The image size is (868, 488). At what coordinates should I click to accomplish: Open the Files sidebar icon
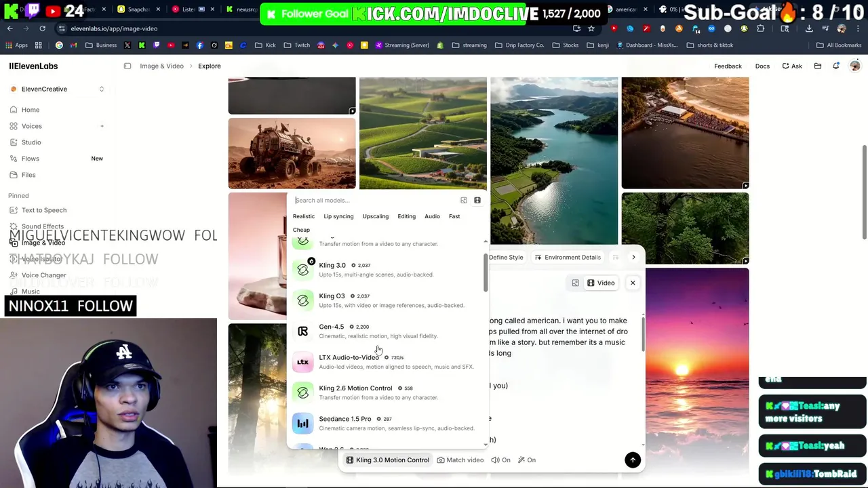click(x=14, y=175)
